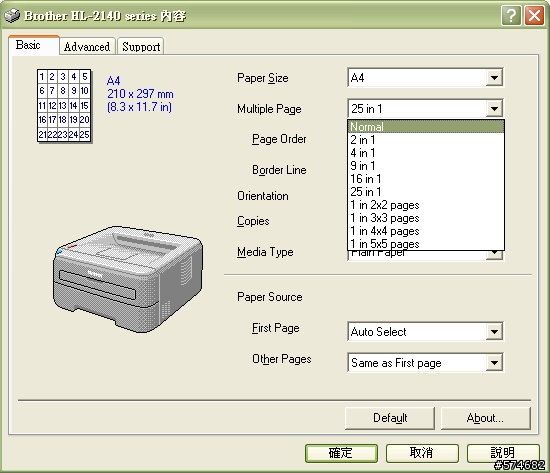Click the Multiple Page label
Viewport: 550px width, 473px height.
click(x=269, y=109)
